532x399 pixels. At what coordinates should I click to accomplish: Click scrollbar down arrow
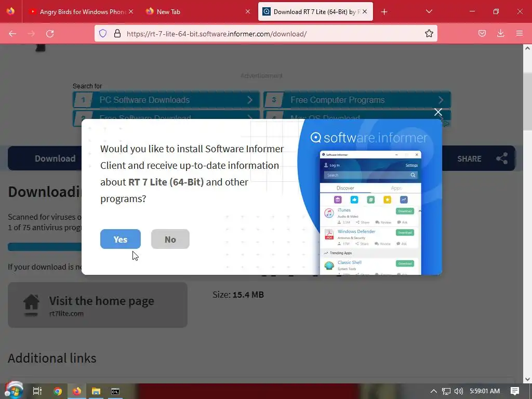[x=527, y=379]
